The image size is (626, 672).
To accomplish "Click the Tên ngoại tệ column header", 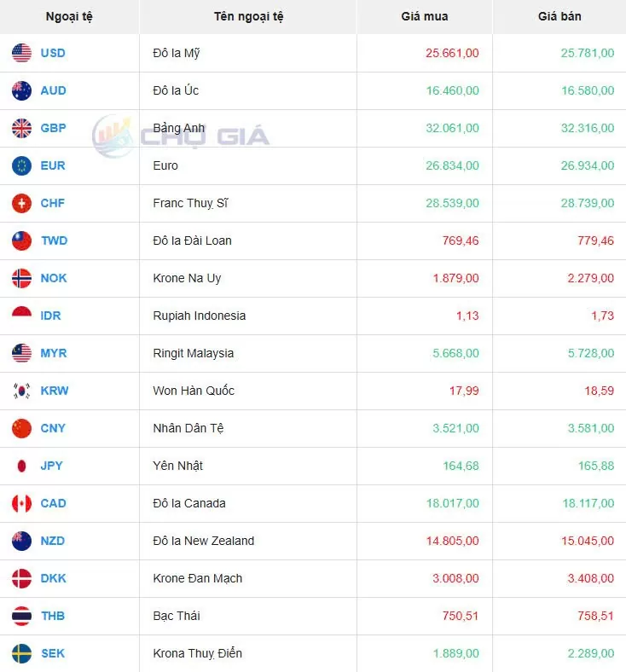I will [x=249, y=16].
